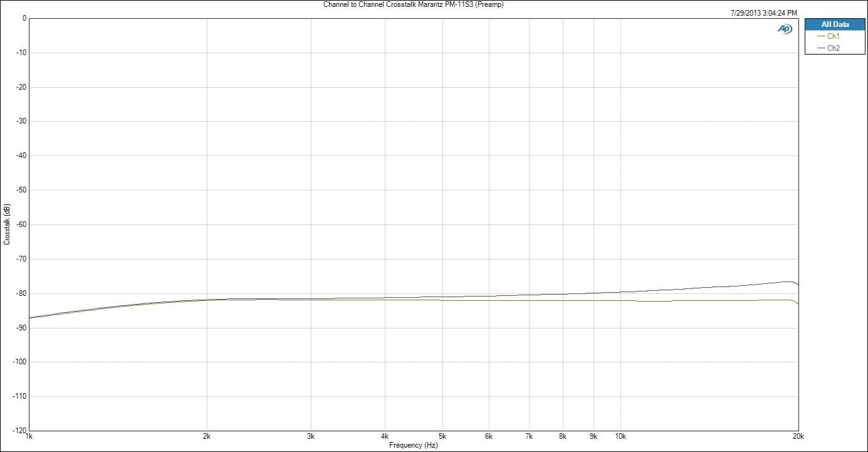868x452 pixels.
Task: Select the All Data legend header
Action: tap(835, 24)
